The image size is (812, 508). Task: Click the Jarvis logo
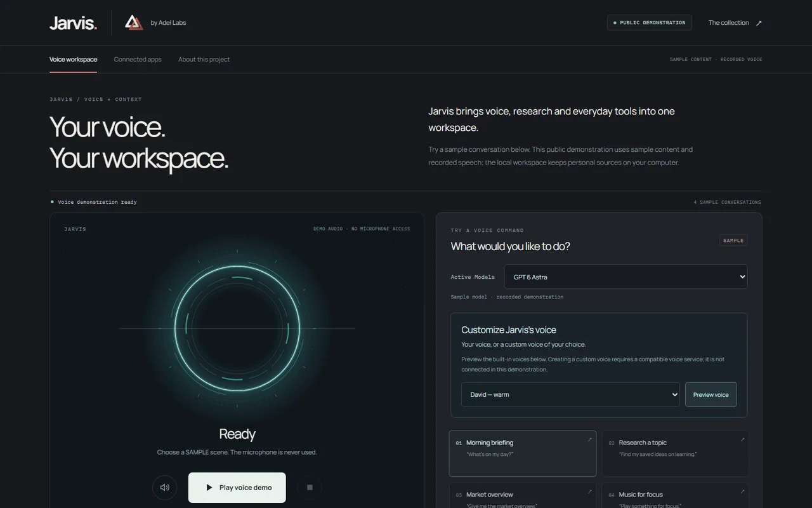coord(73,23)
